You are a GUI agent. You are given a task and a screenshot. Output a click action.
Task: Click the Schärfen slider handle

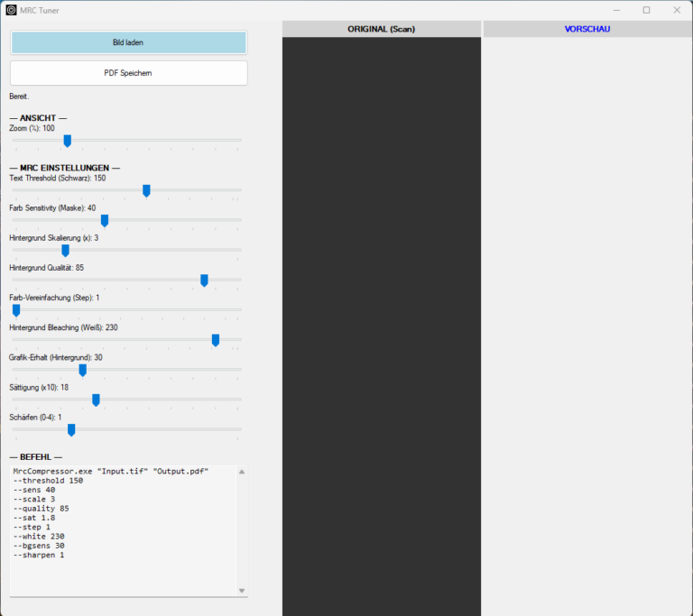click(x=71, y=429)
